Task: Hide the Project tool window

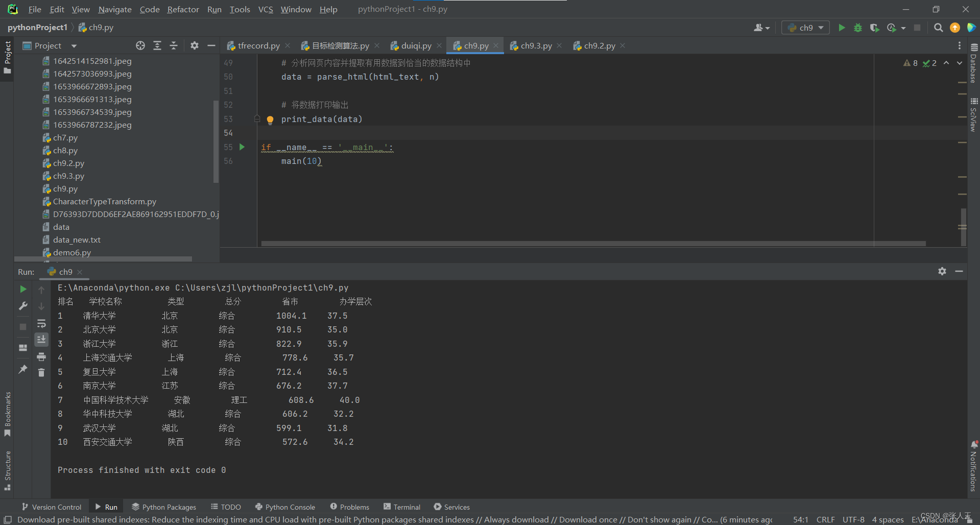Action: (x=211, y=45)
